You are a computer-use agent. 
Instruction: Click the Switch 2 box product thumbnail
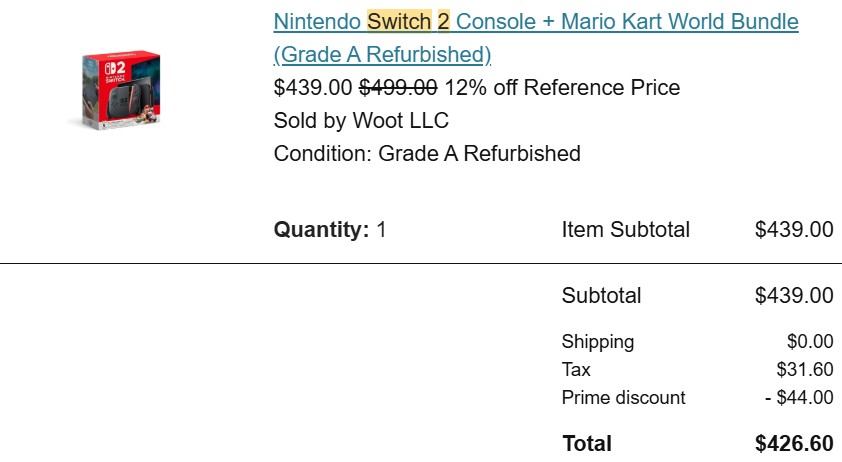point(121,90)
